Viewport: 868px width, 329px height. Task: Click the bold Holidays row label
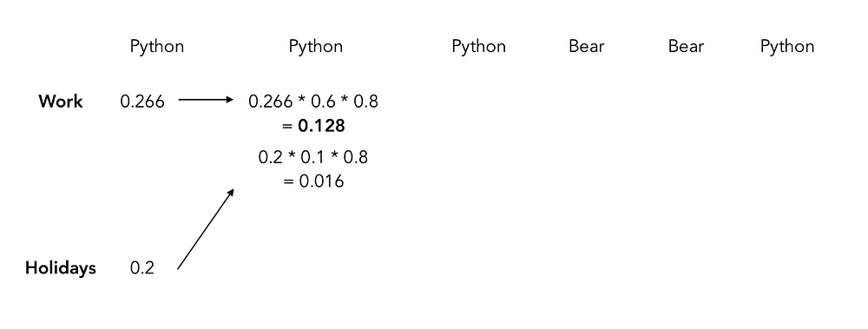[61, 268]
